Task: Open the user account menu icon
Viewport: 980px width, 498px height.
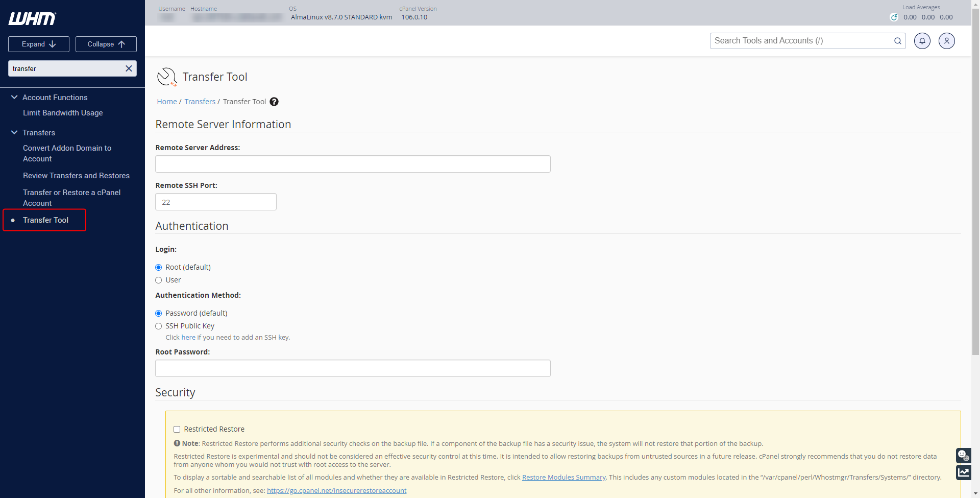Action: point(947,41)
